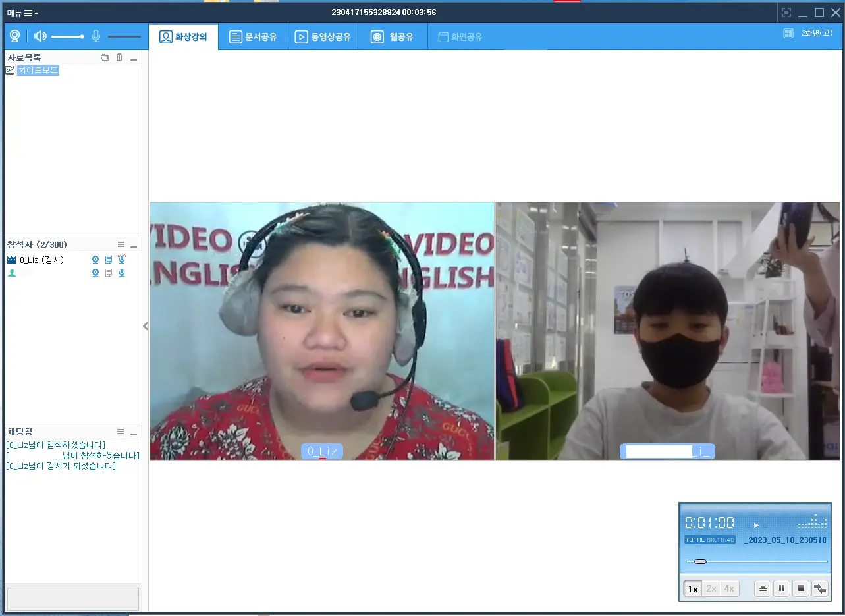Image resolution: width=845 pixels, height=616 pixels.
Task: Click the microphone icon in the top toolbar
Action: pos(96,36)
